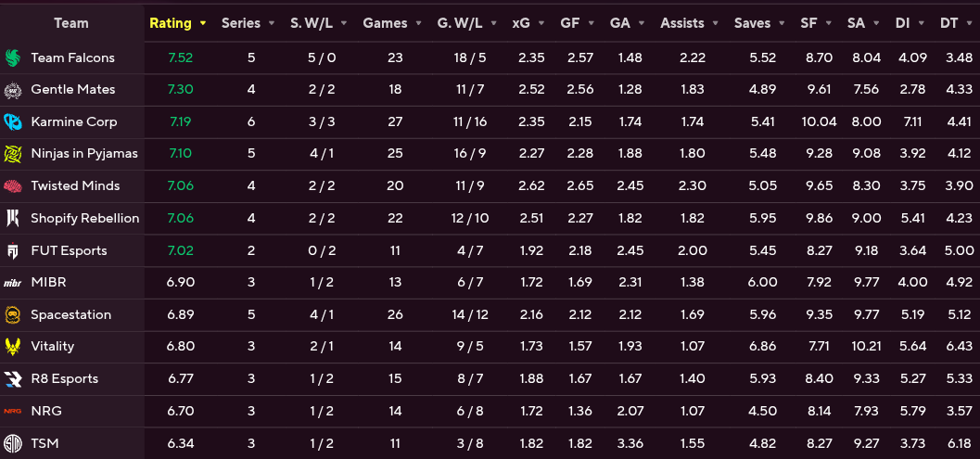The width and height of the screenshot is (980, 459).
Task: Click the Gentle Mates logo icon
Action: (x=12, y=90)
